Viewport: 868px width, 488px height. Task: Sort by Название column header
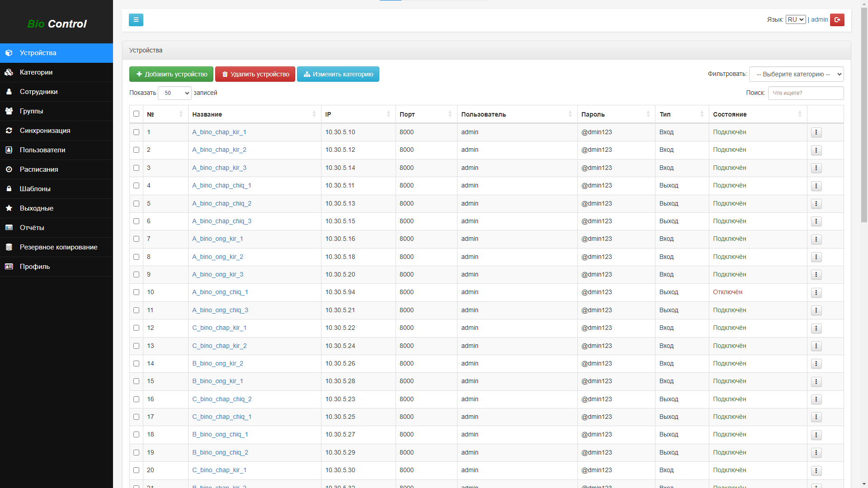[x=255, y=114]
